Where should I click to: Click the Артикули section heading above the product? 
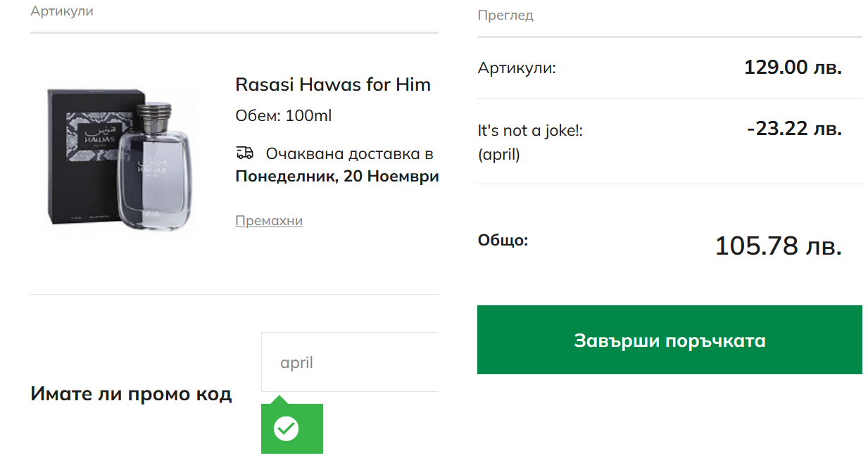click(x=62, y=11)
